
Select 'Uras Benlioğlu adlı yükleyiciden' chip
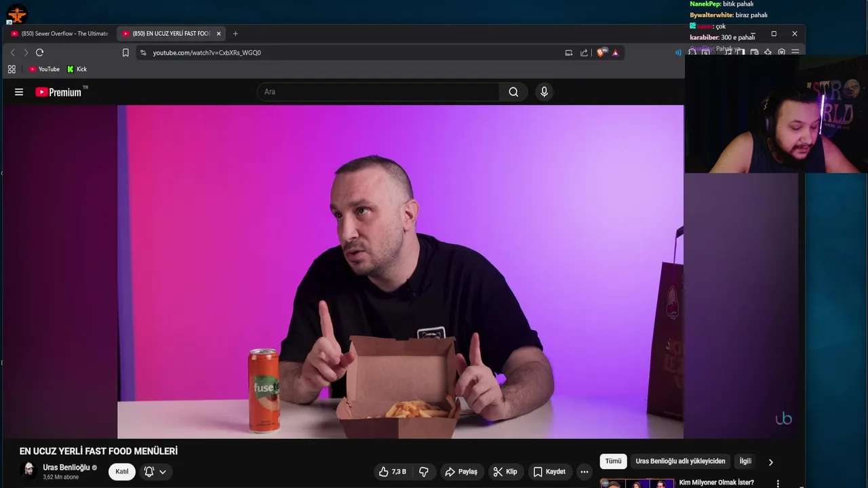(680, 462)
